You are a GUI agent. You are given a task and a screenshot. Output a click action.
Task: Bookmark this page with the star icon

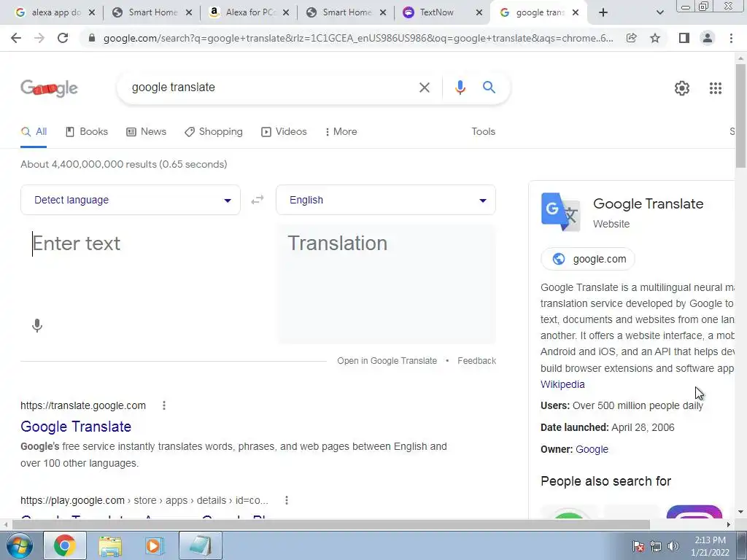[655, 38]
